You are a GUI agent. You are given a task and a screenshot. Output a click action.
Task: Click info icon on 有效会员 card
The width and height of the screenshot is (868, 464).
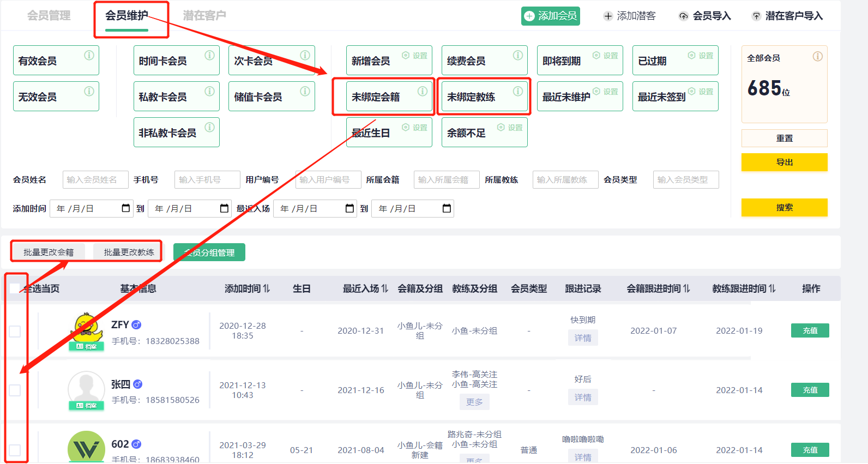click(89, 56)
